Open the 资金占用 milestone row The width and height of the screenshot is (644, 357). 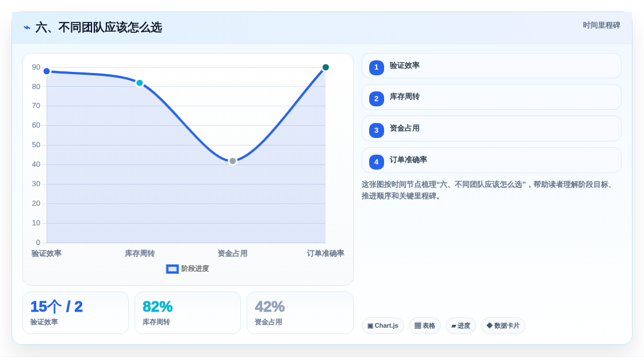[491, 129]
